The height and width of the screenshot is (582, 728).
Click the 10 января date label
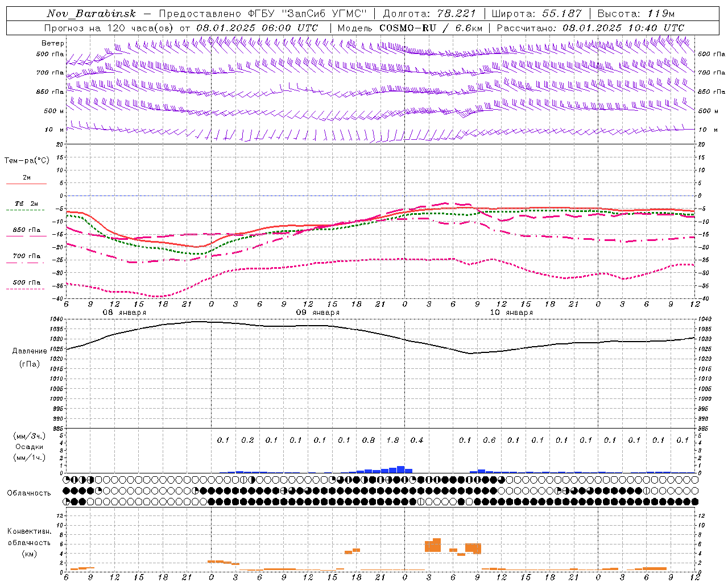511,313
